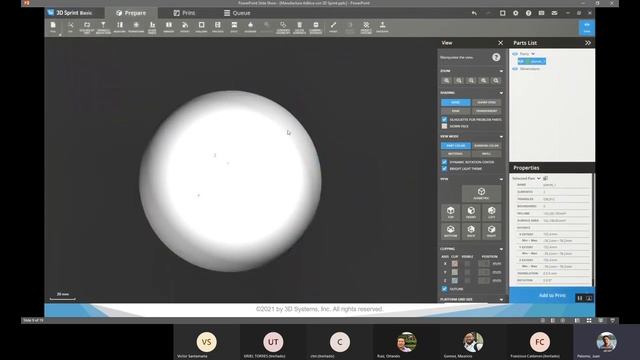Image resolution: width=640 pixels, height=360 pixels.
Task: Switch to the Queue tab
Action: [x=237, y=13]
